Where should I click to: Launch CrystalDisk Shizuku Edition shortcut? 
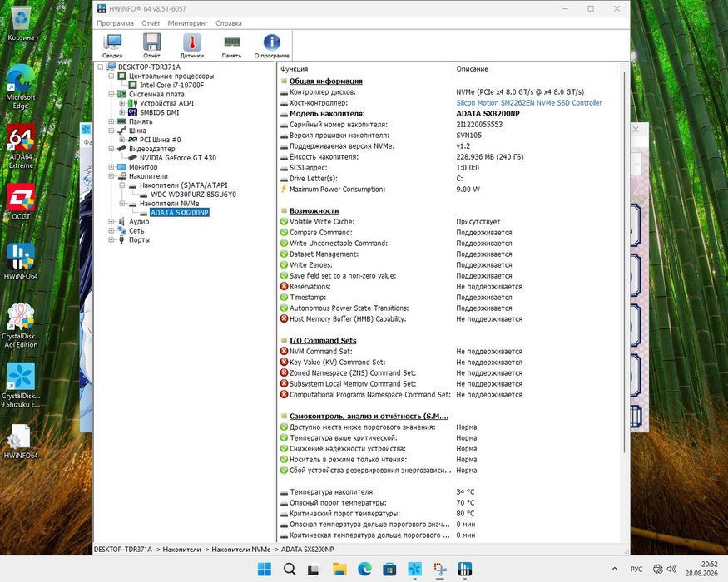[x=21, y=385]
